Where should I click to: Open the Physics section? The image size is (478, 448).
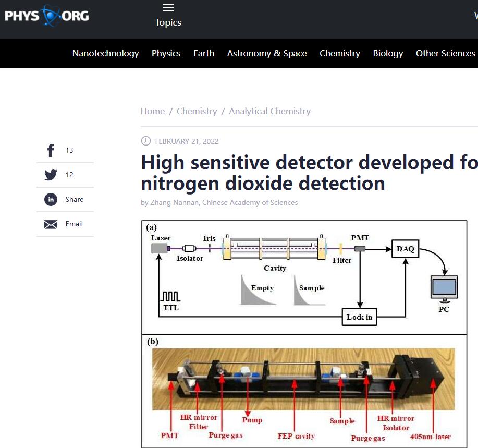click(166, 53)
